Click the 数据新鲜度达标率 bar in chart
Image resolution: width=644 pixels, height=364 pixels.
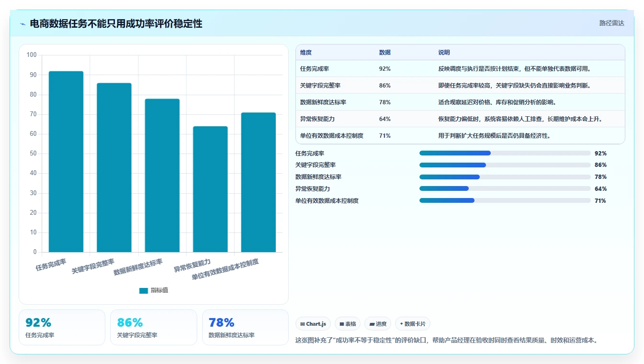click(x=162, y=176)
